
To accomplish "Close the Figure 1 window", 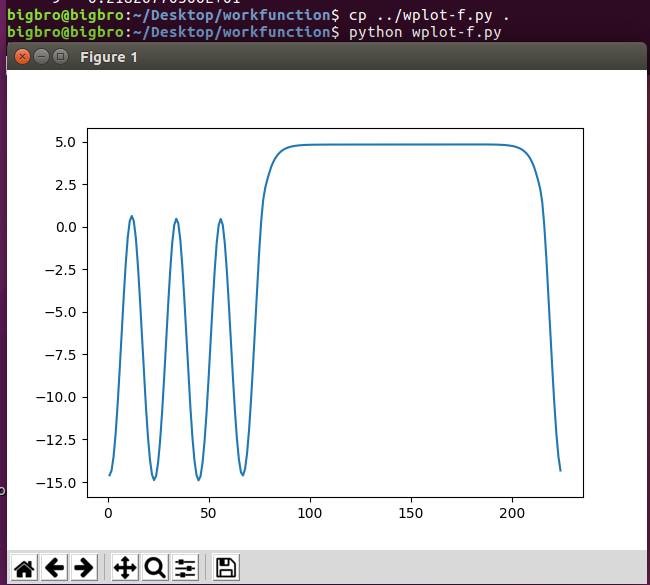I will pos(23,57).
